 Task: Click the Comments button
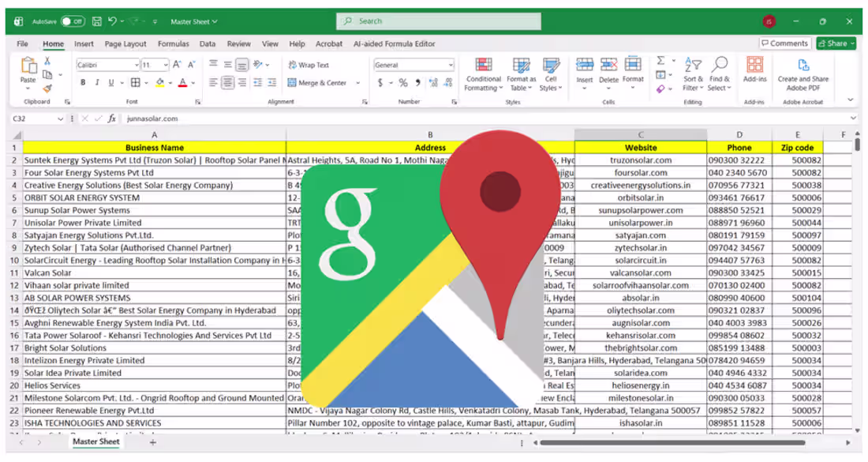pyautogui.click(x=785, y=43)
